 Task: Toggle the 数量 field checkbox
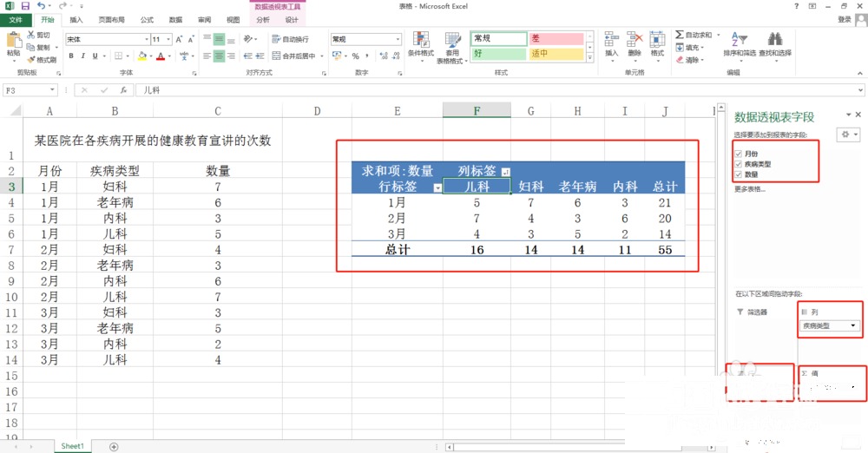pos(738,174)
